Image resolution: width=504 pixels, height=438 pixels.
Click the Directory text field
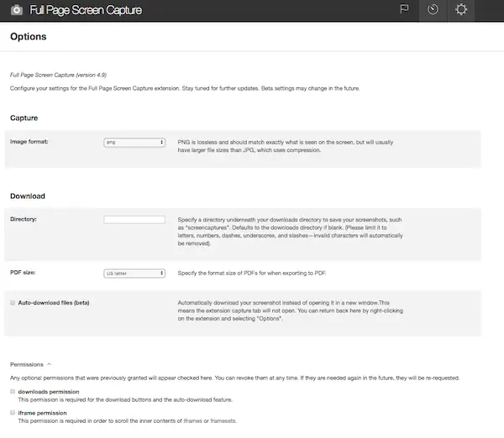point(134,219)
